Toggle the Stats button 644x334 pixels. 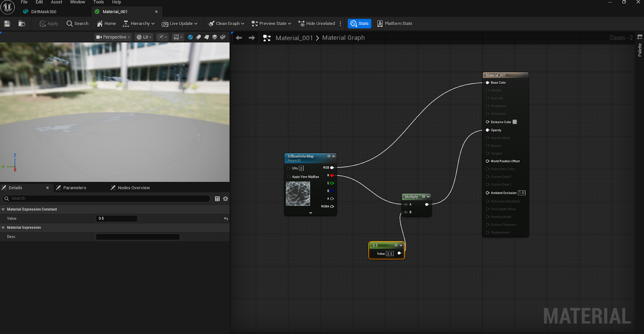(x=359, y=24)
